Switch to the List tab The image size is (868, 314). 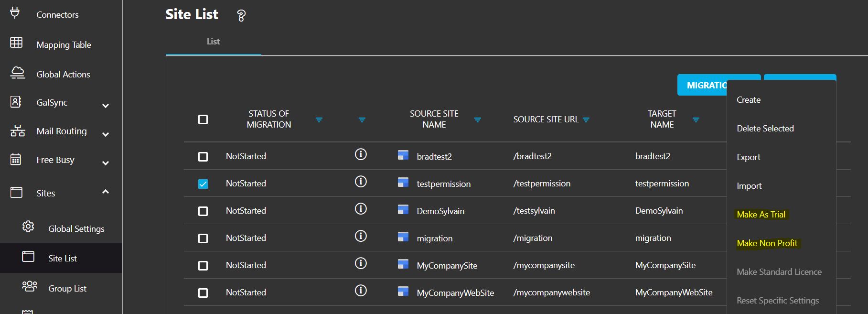213,42
